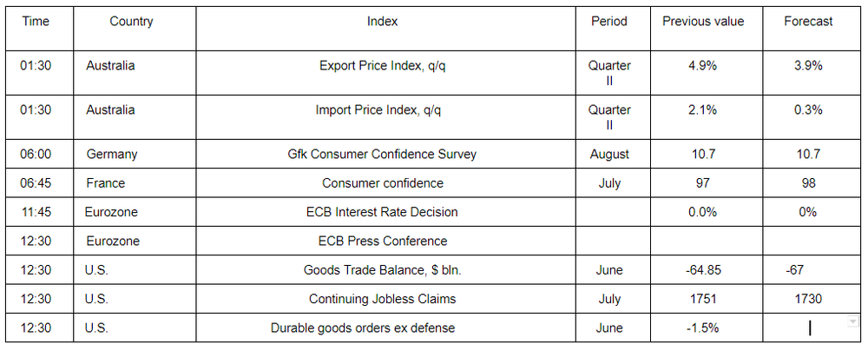The width and height of the screenshot is (868, 351).
Task: Open the dropdown arrow in the last Forecast cell
Action: (853, 321)
